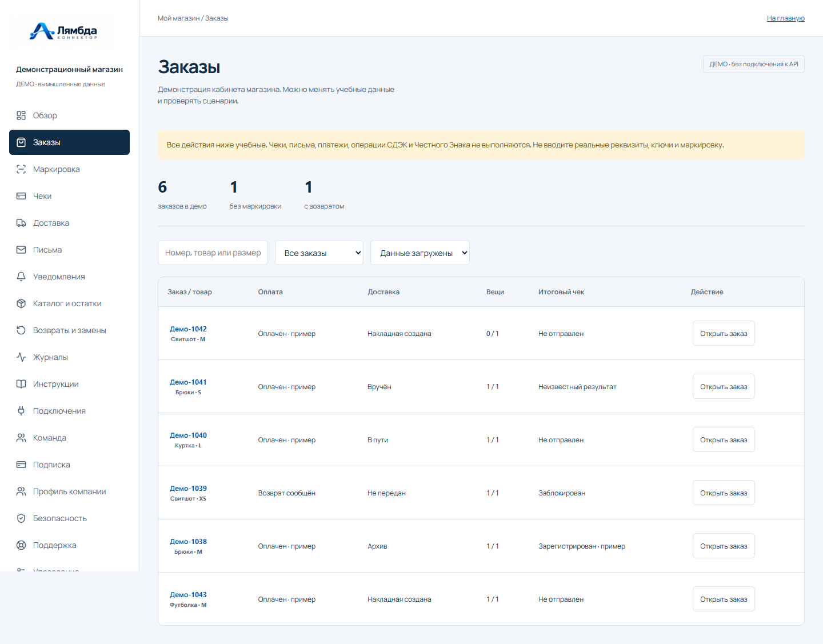
Task: Focus the Номер, товар или размер search field
Action: 213,253
